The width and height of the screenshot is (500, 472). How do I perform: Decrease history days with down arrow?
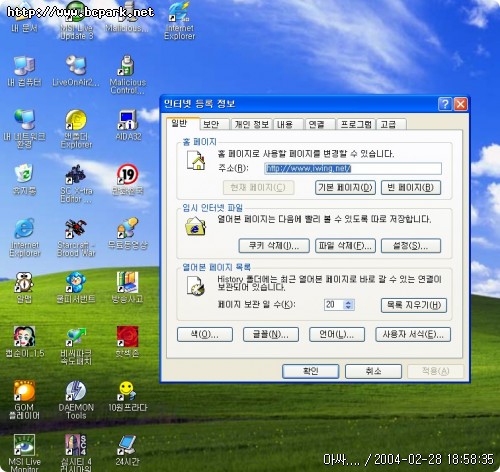pos(349,307)
